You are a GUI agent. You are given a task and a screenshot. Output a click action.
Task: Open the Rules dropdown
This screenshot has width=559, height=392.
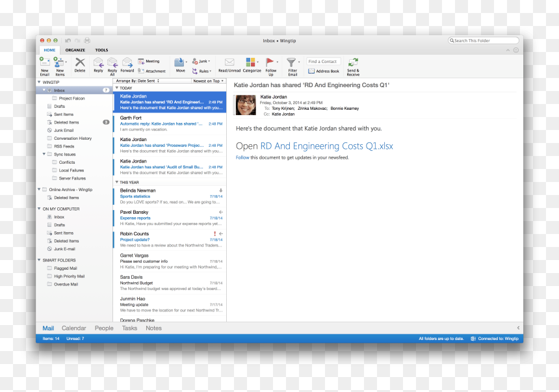click(201, 71)
